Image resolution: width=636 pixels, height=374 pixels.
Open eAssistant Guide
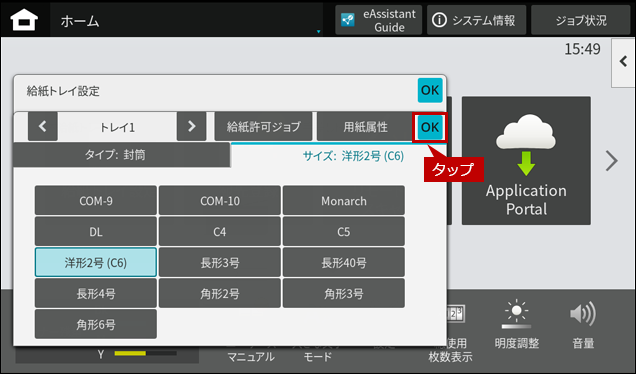[x=379, y=20]
